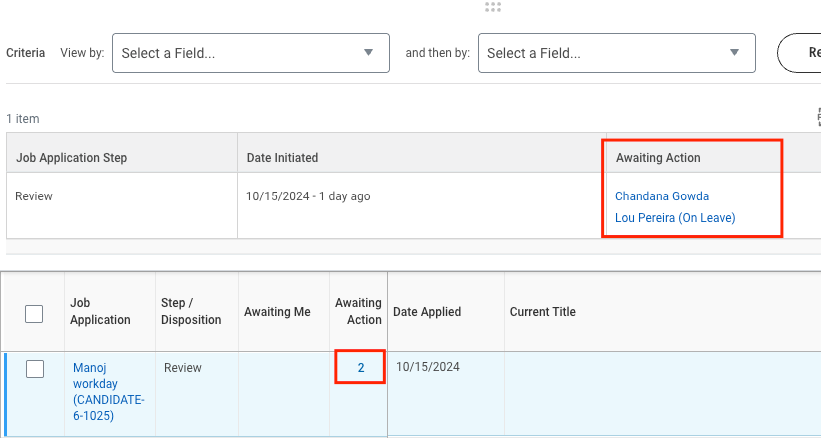The width and height of the screenshot is (821, 438).
Task: Toggle the select-all checkbox in grid header
Action: coord(34,314)
